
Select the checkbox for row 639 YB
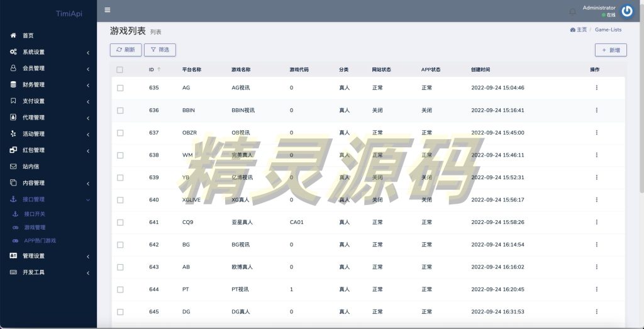click(x=120, y=177)
